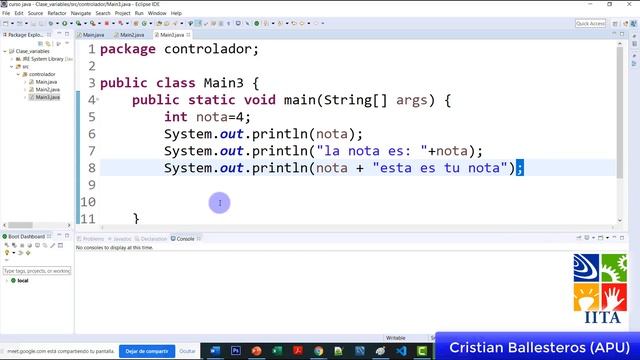640x360 pixels.
Task: Open the Package Explorer view menu arrow
Action: pyautogui.click(x=67, y=43)
